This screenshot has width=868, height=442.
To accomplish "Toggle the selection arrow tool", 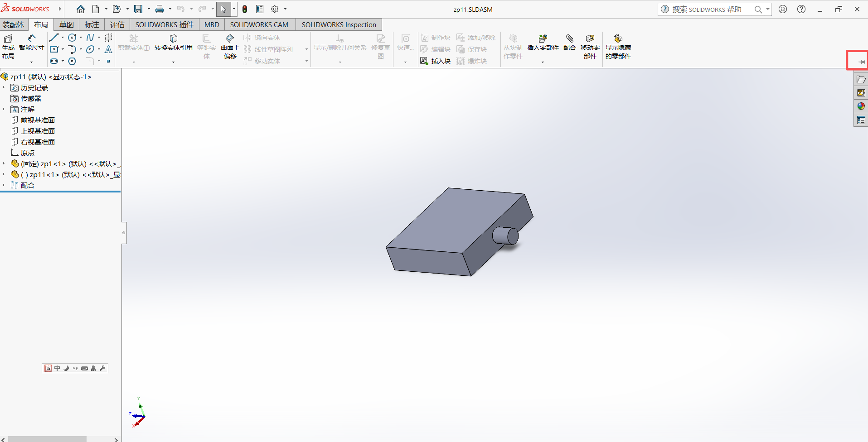I will (223, 9).
